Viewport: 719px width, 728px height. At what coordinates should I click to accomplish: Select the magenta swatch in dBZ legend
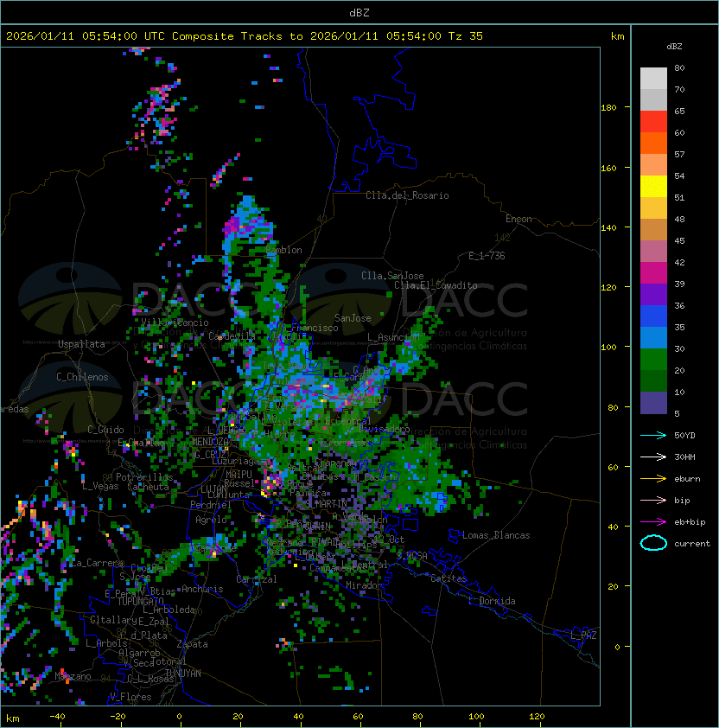point(653,273)
